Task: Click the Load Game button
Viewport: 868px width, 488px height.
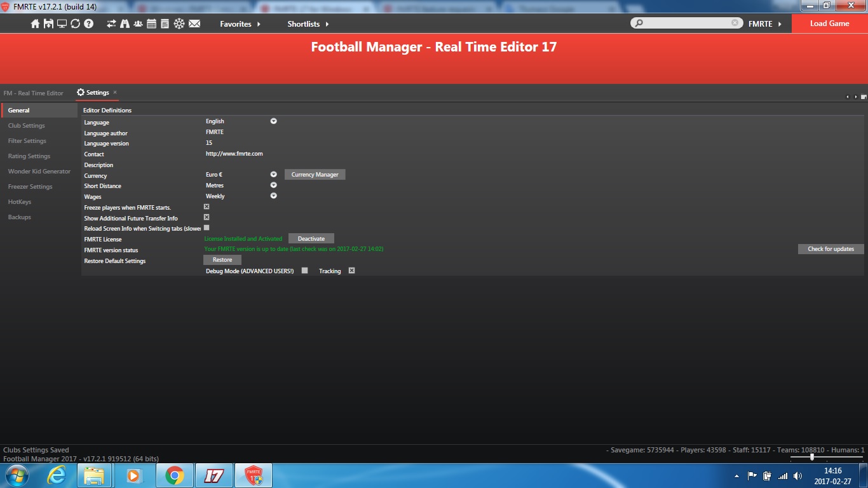Action: (x=829, y=24)
